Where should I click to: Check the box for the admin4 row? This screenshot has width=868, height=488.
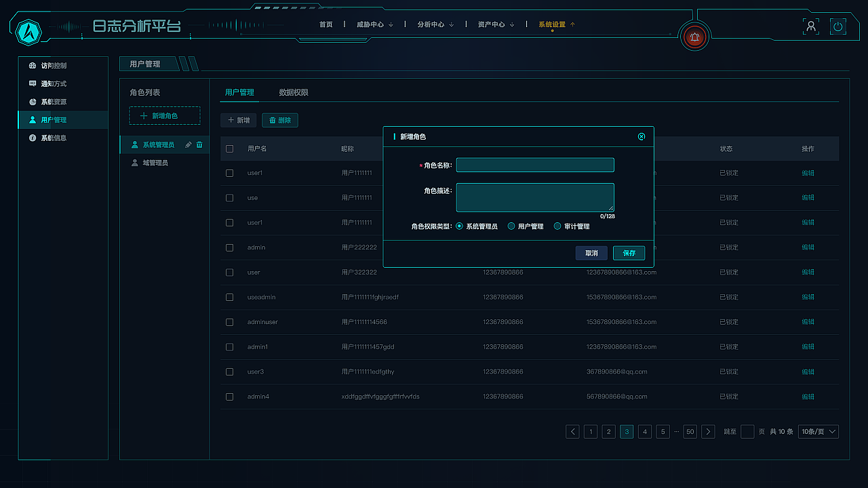(x=229, y=396)
